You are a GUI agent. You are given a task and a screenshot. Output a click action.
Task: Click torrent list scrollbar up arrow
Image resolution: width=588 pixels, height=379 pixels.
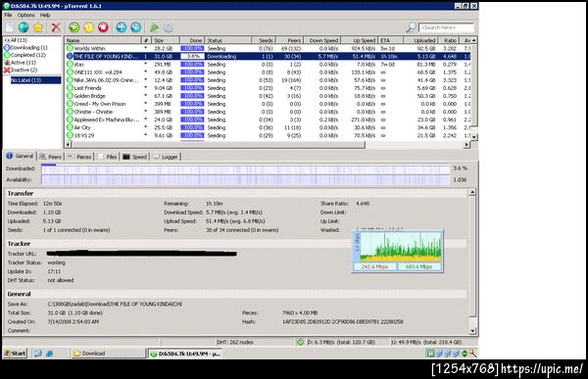click(474, 40)
